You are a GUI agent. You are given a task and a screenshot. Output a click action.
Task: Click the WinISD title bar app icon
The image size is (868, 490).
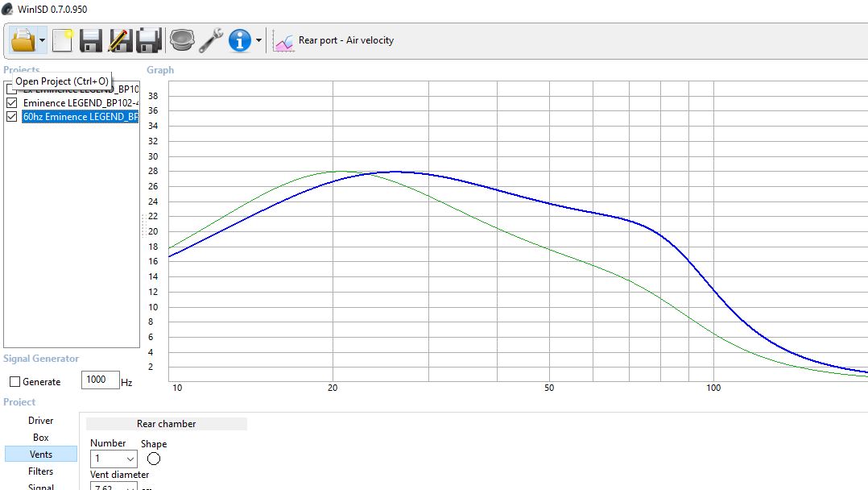(x=7, y=9)
